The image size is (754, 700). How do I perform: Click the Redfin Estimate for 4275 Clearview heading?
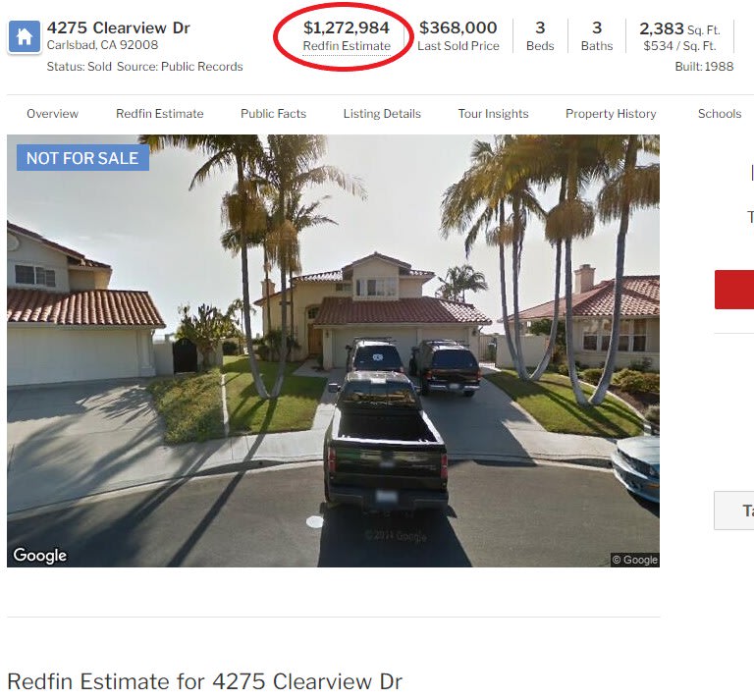tap(205, 681)
